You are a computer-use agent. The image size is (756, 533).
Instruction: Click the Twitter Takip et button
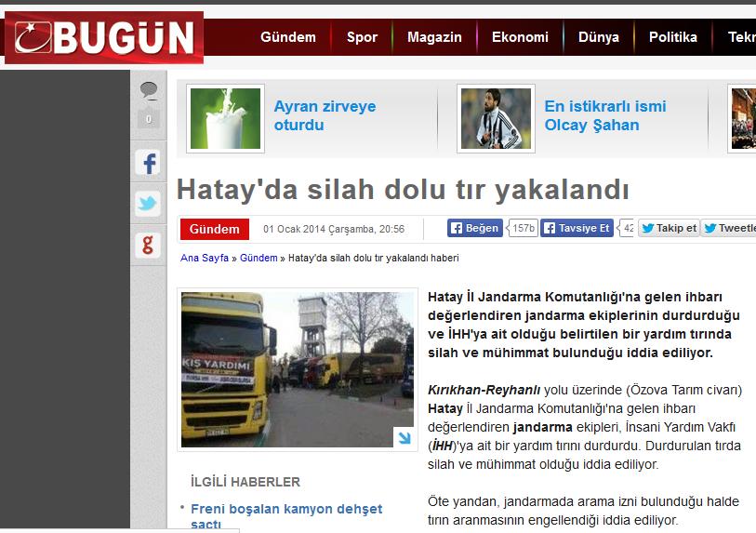tap(670, 228)
